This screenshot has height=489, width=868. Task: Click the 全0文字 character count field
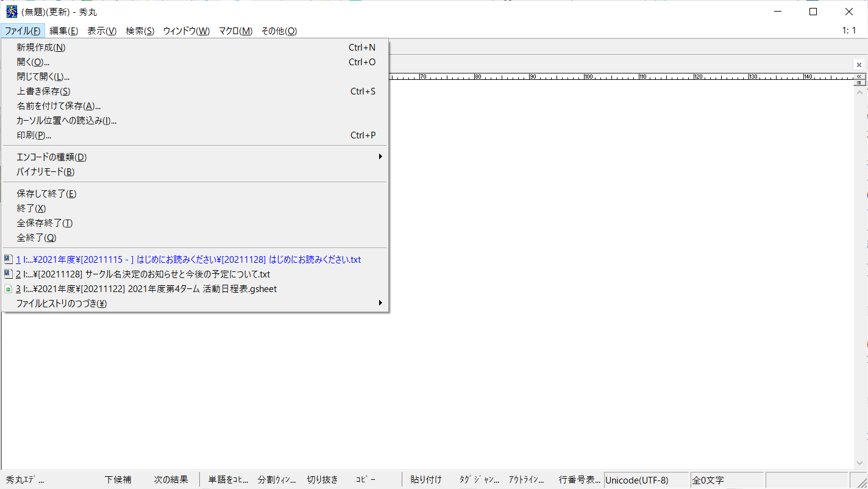[x=725, y=480]
